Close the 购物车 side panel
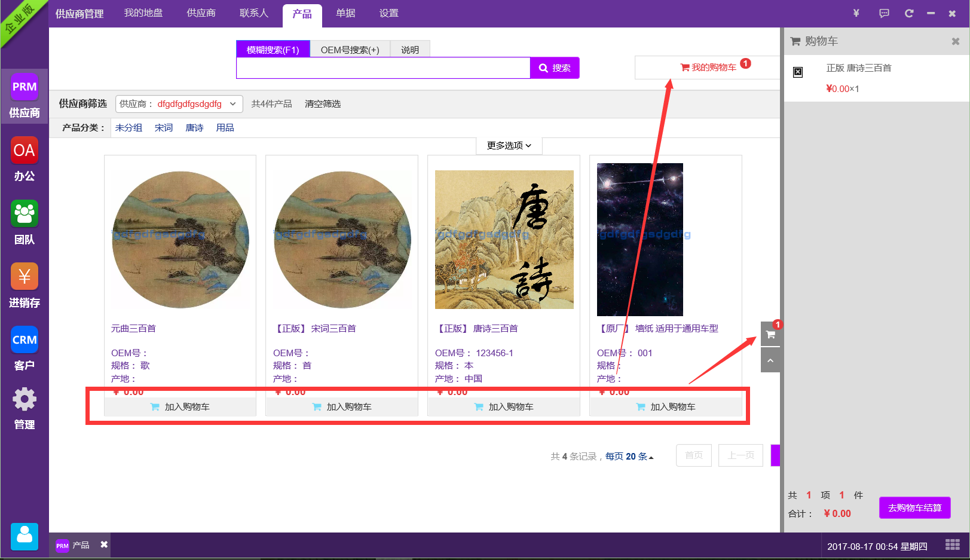 point(955,41)
